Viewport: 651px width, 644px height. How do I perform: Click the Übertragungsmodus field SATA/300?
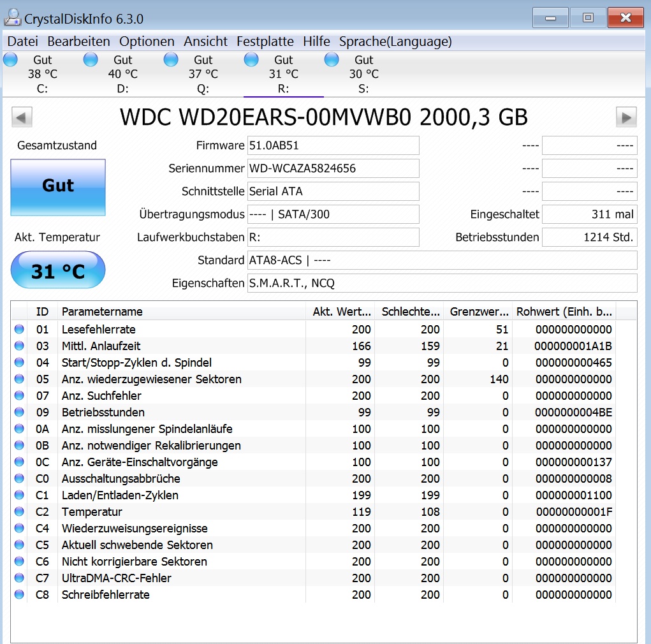(x=333, y=214)
